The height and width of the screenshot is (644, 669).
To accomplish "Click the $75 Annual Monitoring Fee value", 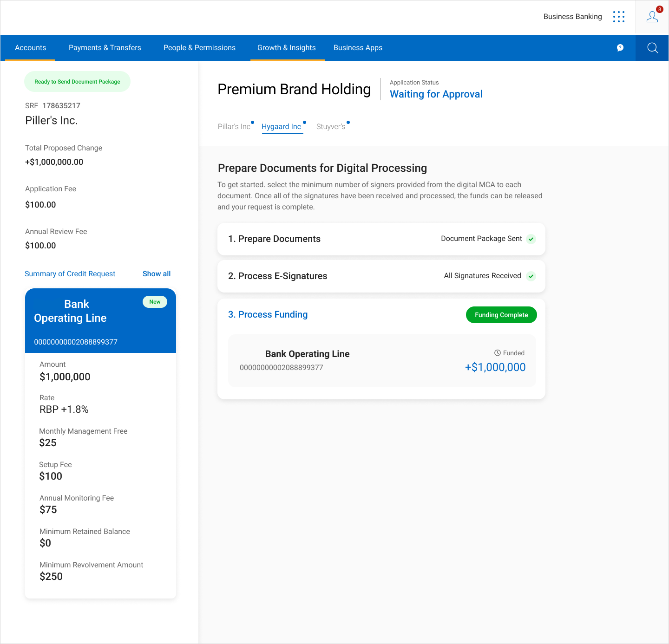I will (48, 510).
